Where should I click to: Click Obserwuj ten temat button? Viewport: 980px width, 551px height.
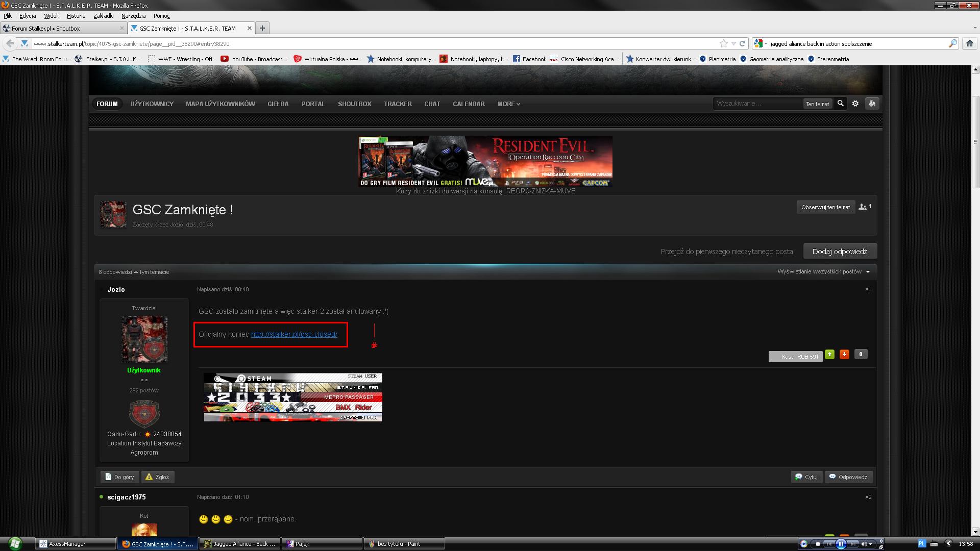tap(825, 207)
